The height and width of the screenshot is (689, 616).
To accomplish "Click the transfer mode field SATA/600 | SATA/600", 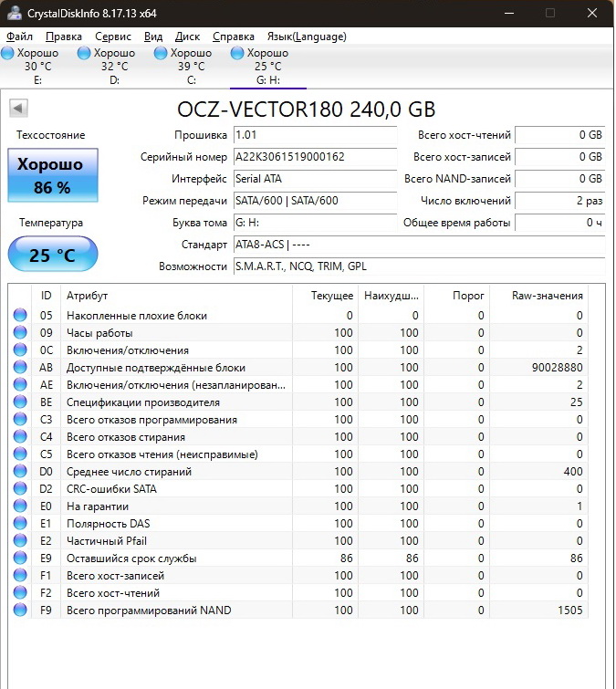I will [x=315, y=201].
